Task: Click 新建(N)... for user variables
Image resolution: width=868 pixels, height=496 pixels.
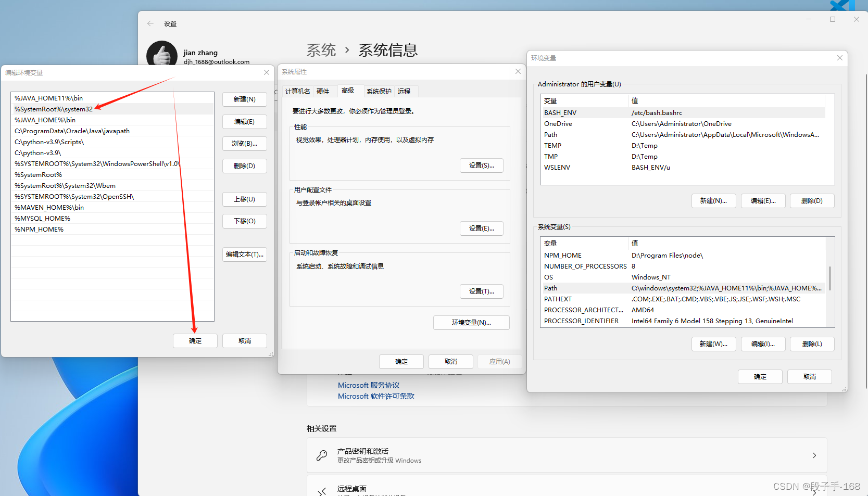Action: click(x=713, y=201)
